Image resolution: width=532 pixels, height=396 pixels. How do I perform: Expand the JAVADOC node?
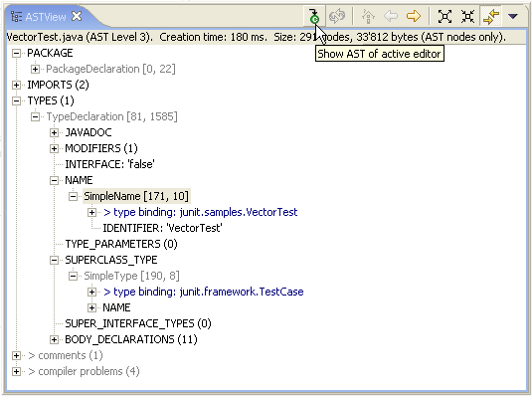54,132
